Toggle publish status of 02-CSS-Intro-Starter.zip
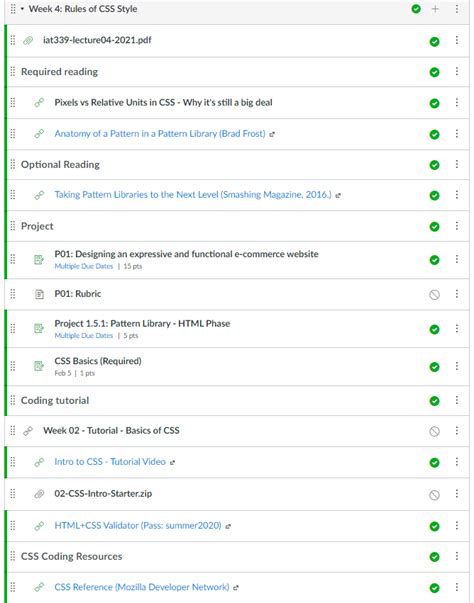This screenshot has width=474, height=603. tap(434, 495)
